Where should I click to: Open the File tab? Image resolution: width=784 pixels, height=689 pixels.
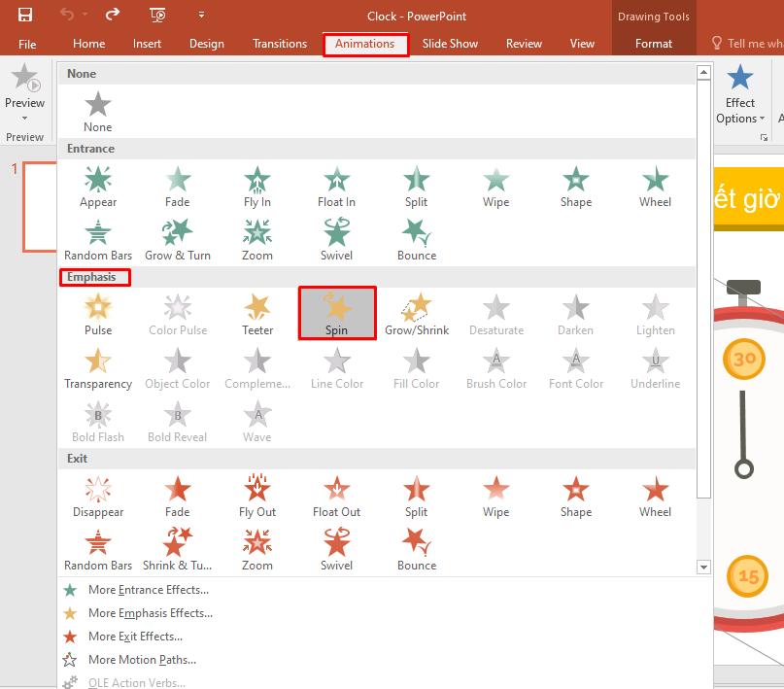coord(27,44)
